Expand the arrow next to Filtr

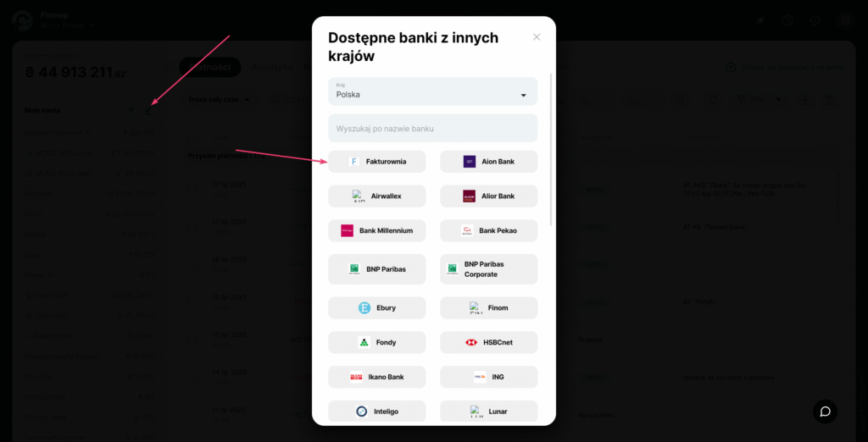(x=779, y=100)
